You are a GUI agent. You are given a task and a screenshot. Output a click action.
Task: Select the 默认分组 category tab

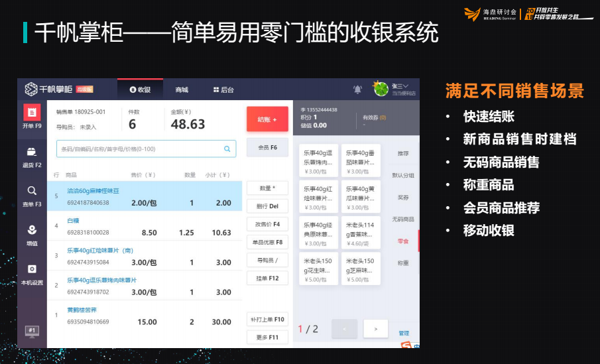(403, 175)
